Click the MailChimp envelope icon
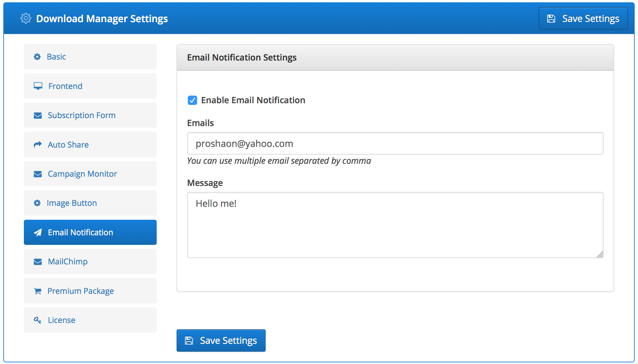 (x=37, y=261)
